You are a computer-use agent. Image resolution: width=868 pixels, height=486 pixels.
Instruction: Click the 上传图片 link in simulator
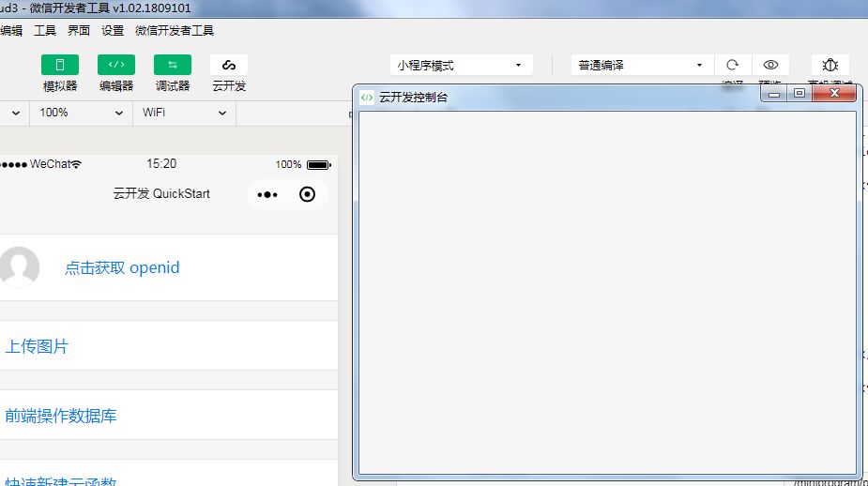37,346
